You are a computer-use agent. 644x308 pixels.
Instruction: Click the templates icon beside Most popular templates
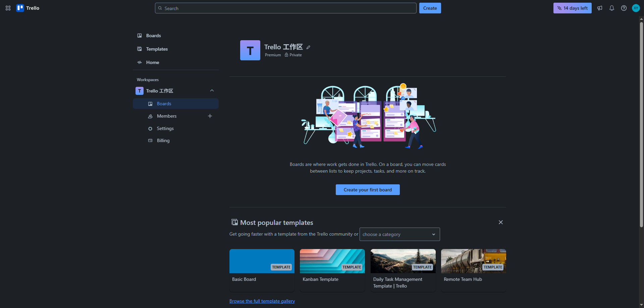tap(234, 222)
